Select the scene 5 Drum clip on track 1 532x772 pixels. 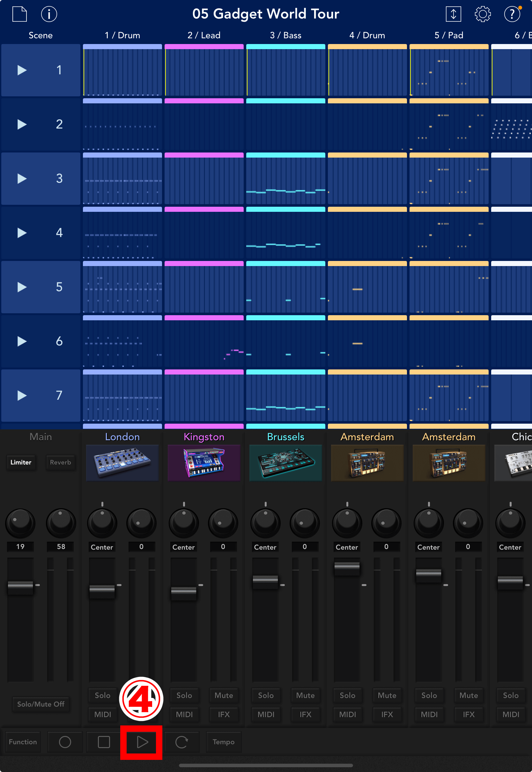[122, 287]
